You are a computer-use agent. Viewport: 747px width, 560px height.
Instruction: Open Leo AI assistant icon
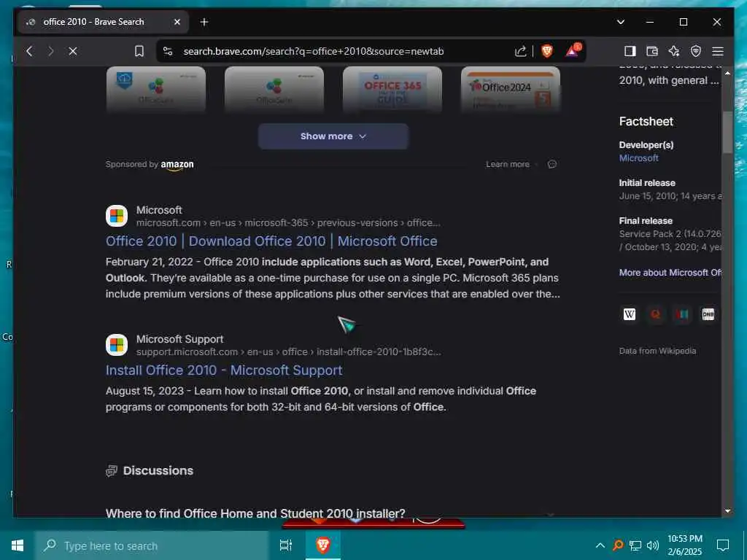click(673, 51)
